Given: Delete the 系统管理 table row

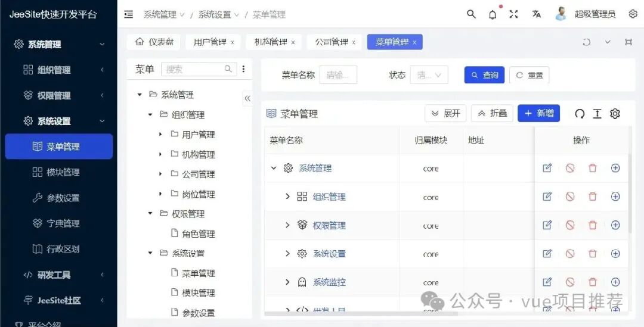Looking at the screenshot, I should [592, 168].
